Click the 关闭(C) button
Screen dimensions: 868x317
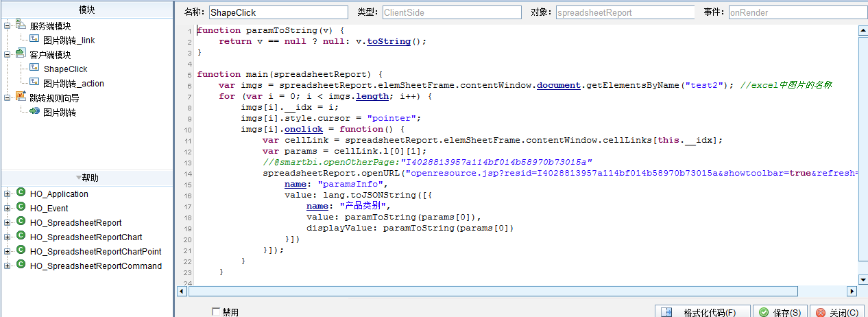click(837, 312)
